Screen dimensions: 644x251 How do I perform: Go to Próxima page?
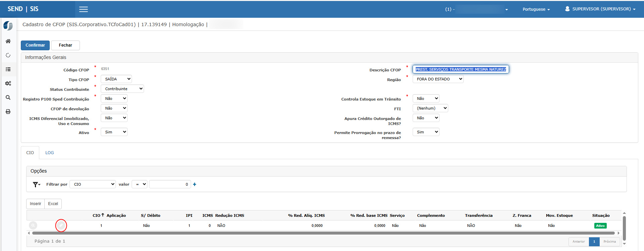(x=609, y=242)
